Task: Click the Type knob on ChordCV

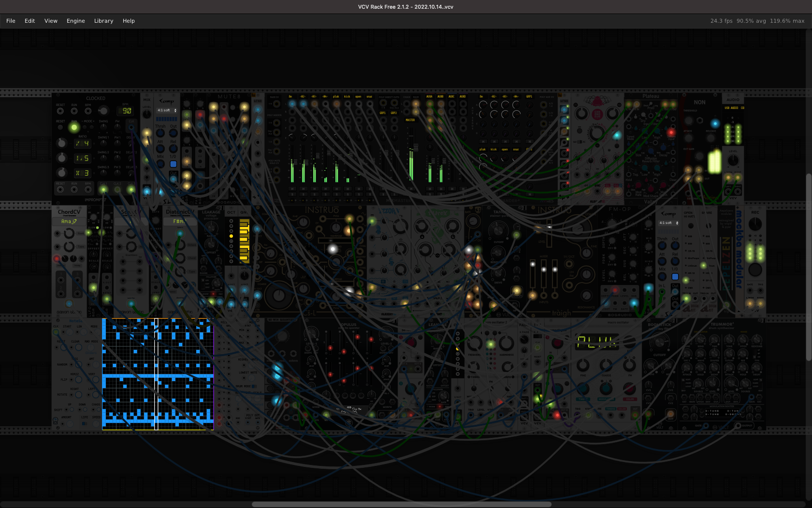Action: (69, 247)
